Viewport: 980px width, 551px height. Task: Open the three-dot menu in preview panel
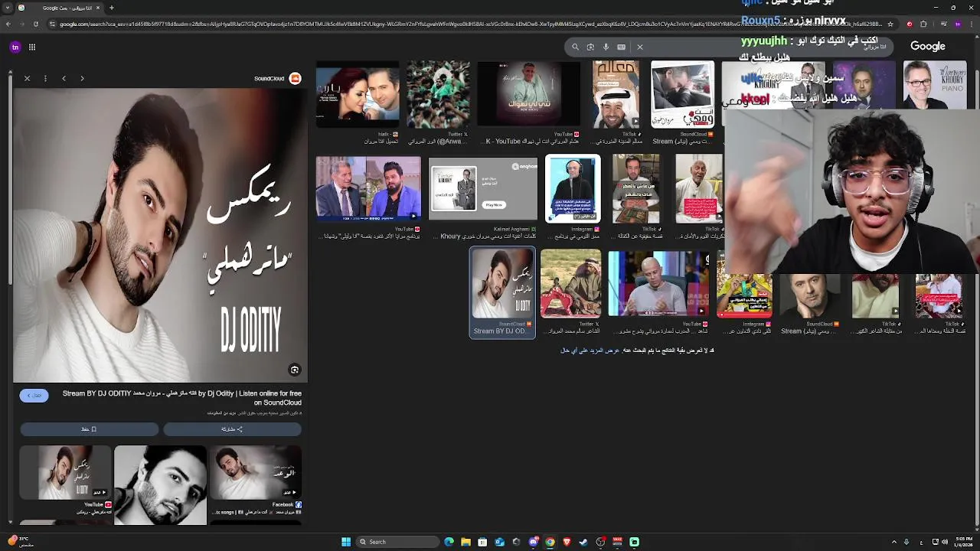(45, 78)
